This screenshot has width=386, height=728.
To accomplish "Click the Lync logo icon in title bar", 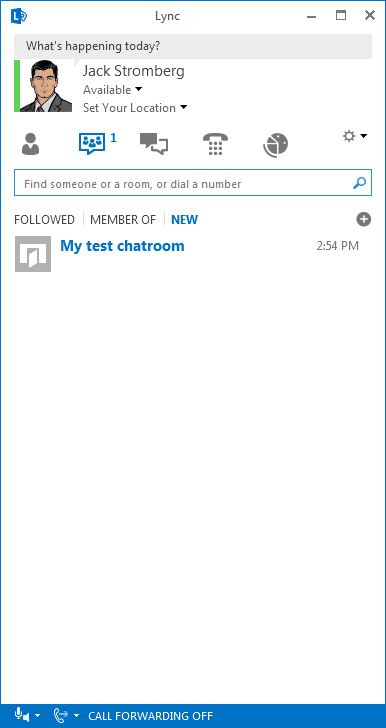I will [19, 16].
